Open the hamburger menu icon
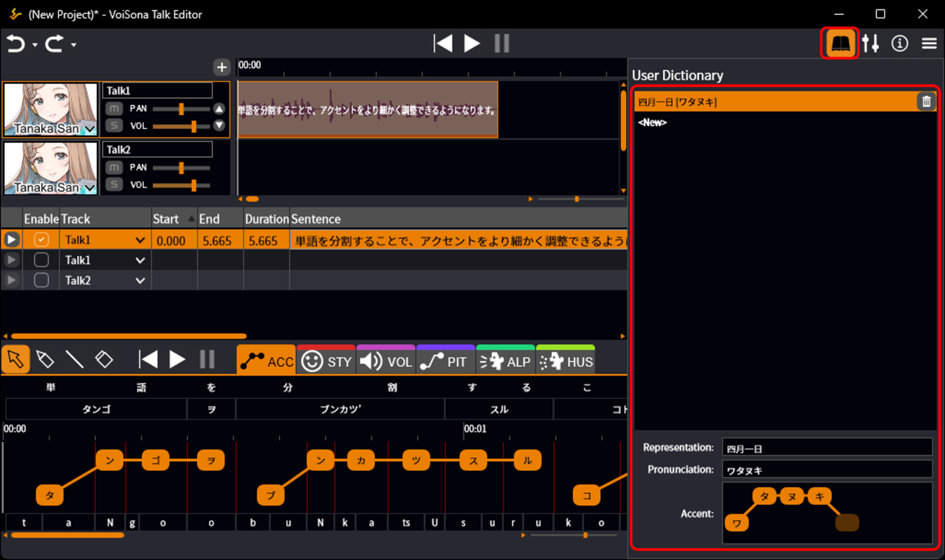Screen dimensions: 945x560 tap(929, 44)
